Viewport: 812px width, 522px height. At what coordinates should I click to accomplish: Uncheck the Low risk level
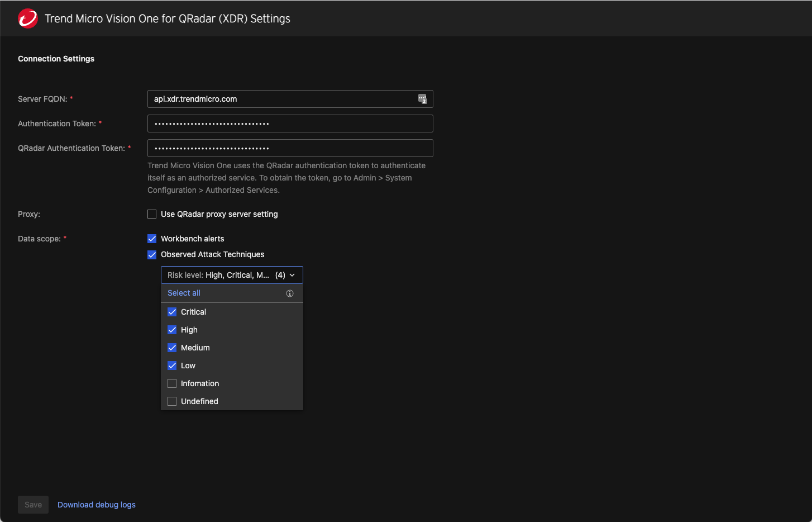[x=172, y=366]
